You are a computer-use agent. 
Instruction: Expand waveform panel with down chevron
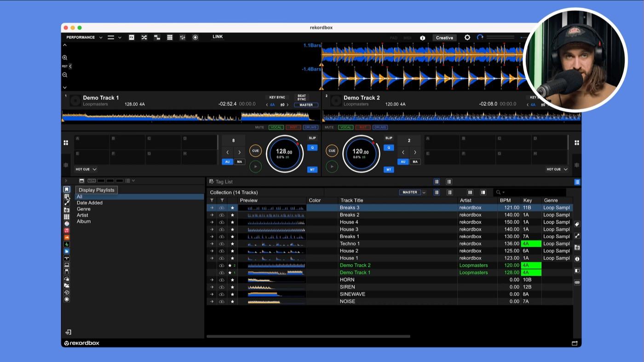tap(65, 87)
